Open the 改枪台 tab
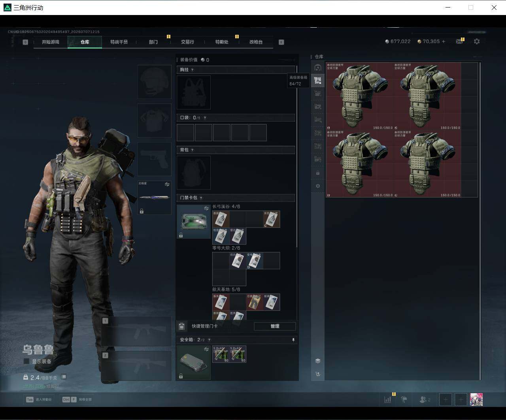 [256, 42]
